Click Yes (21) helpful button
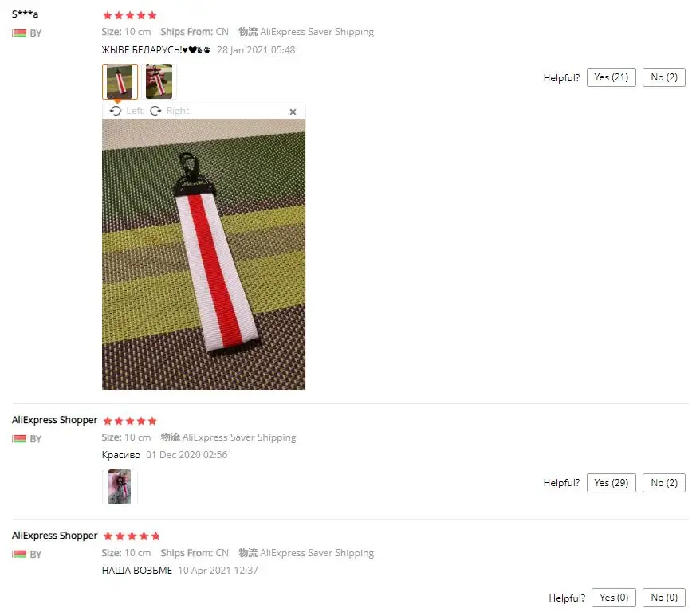Image resolution: width=700 pixels, height=616 pixels. click(x=612, y=77)
